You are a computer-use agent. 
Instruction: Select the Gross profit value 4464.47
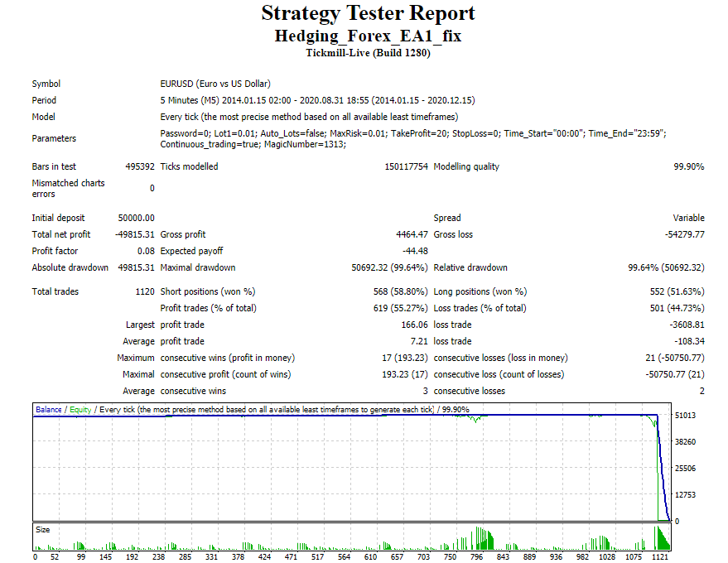412,234
